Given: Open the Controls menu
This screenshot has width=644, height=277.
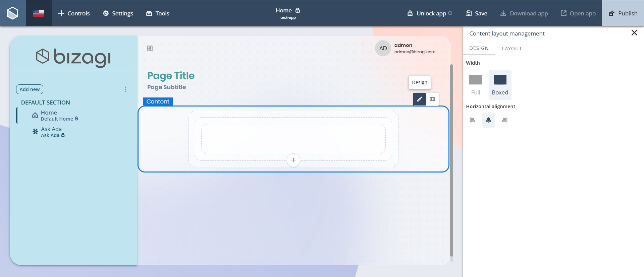Looking at the screenshot, I should (74, 13).
